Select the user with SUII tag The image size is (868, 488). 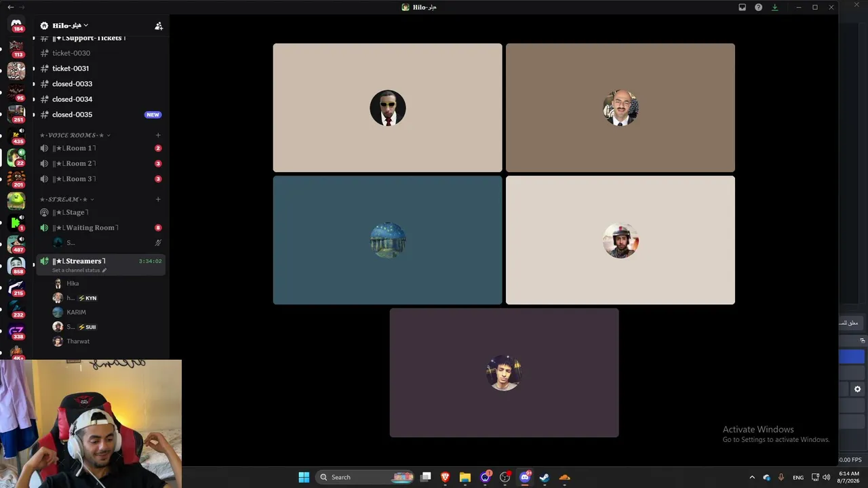(108, 327)
